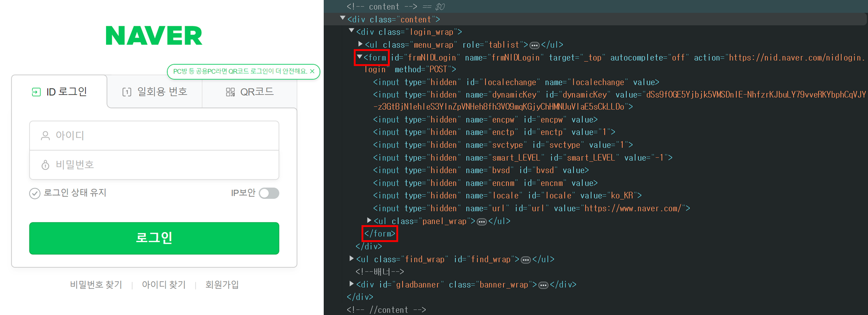868x315 pixels.
Task: Switch to the 일회용 번호 tab
Action: click(154, 92)
